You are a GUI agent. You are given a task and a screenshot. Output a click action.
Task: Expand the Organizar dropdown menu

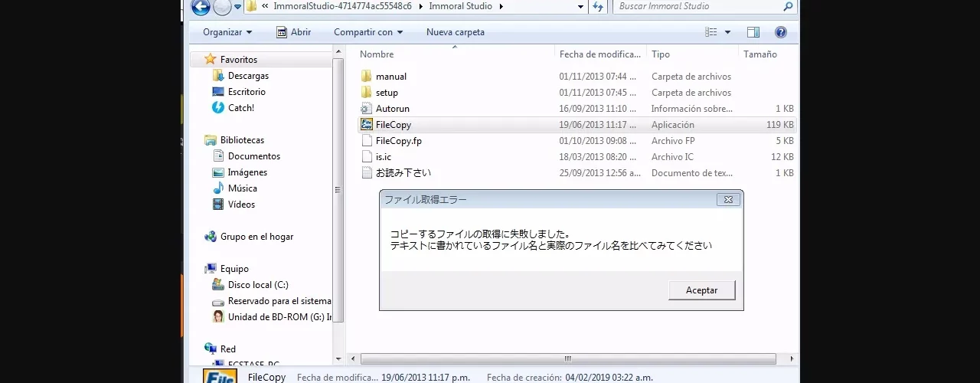coord(227,32)
